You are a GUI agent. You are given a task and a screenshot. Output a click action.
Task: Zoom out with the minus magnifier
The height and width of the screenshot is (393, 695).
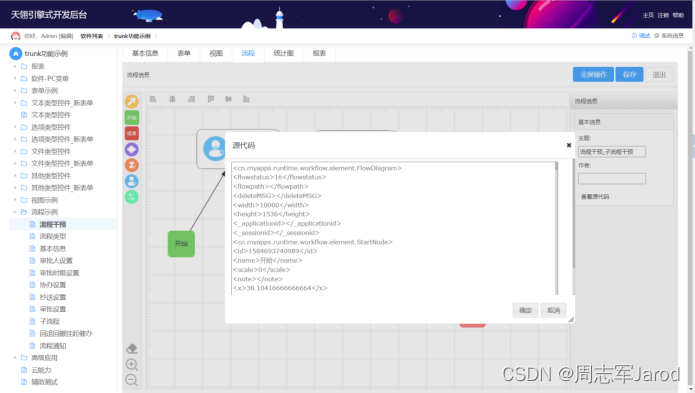(132, 380)
